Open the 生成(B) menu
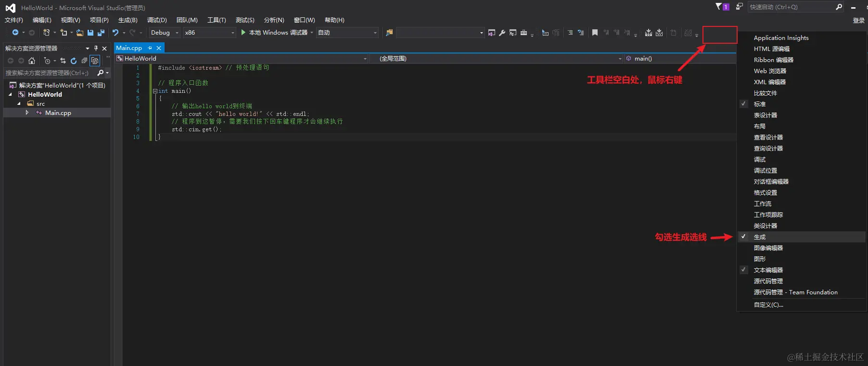The height and width of the screenshot is (366, 868). click(x=128, y=20)
